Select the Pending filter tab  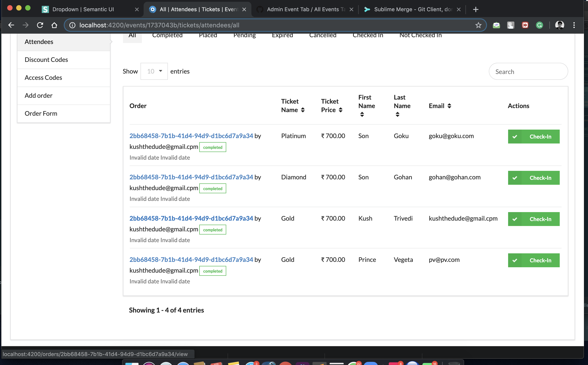[x=244, y=36]
